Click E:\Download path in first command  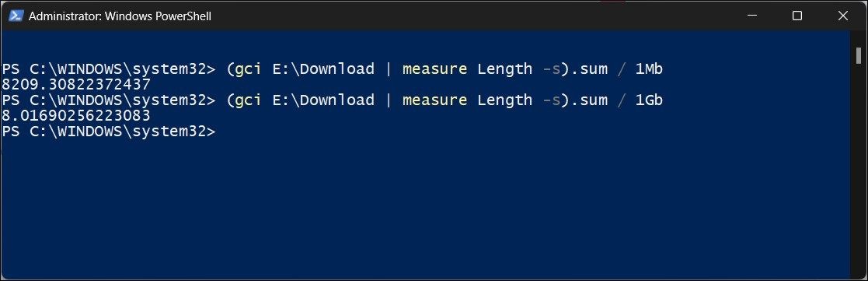point(323,69)
